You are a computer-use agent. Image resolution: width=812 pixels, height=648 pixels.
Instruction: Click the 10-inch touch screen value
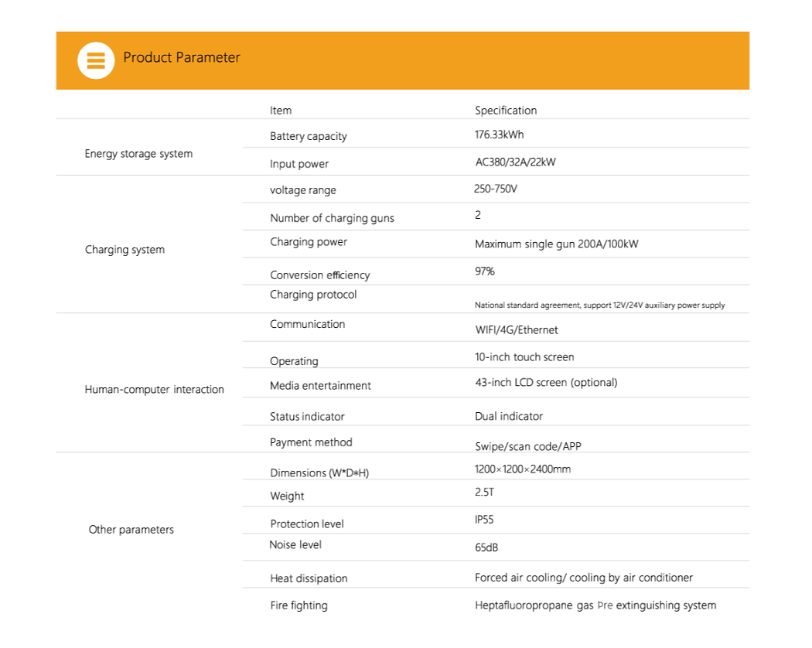[524, 357]
